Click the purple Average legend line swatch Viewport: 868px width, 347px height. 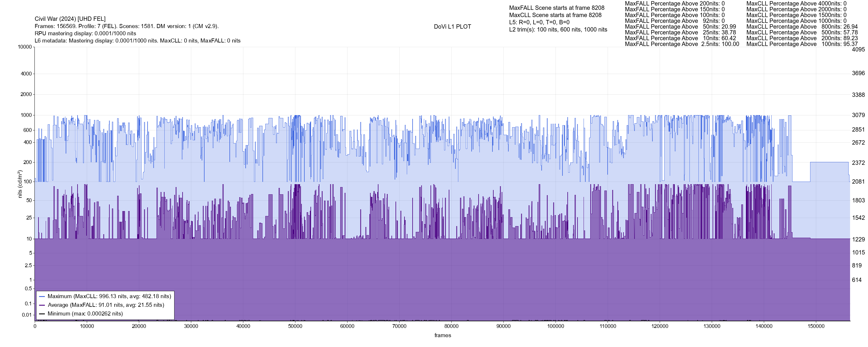tap(42, 305)
